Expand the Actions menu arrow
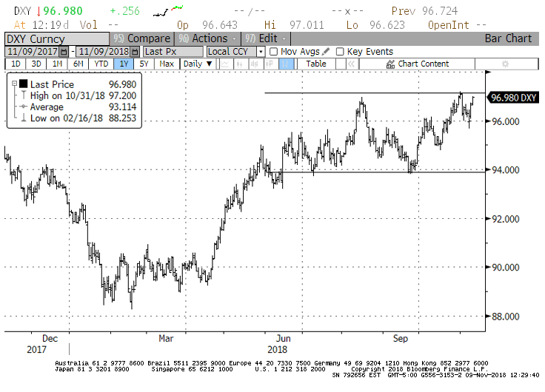Screen dimensions: 545x392 click(x=235, y=38)
